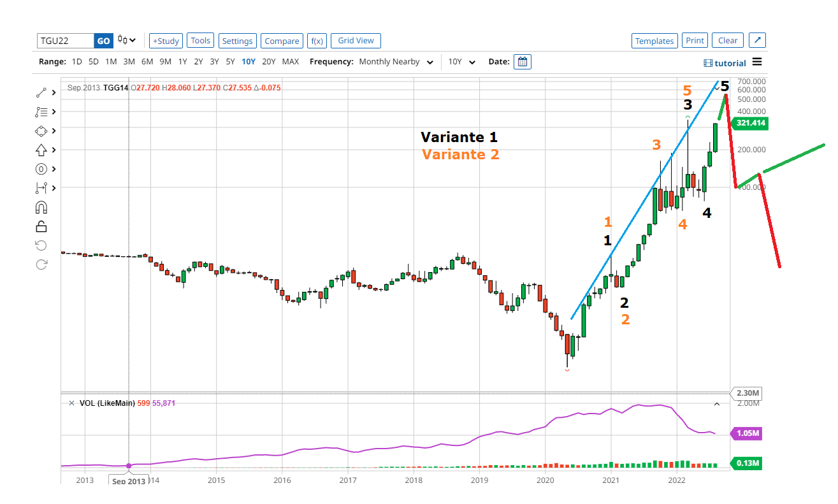The image size is (838, 504).
Task: Expand the annotation tool options chevron
Action: click(54, 169)
